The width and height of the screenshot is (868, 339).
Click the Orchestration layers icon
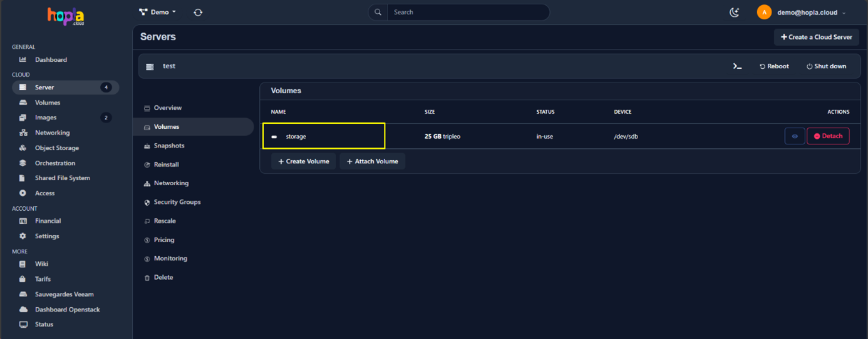click(23, 163)
